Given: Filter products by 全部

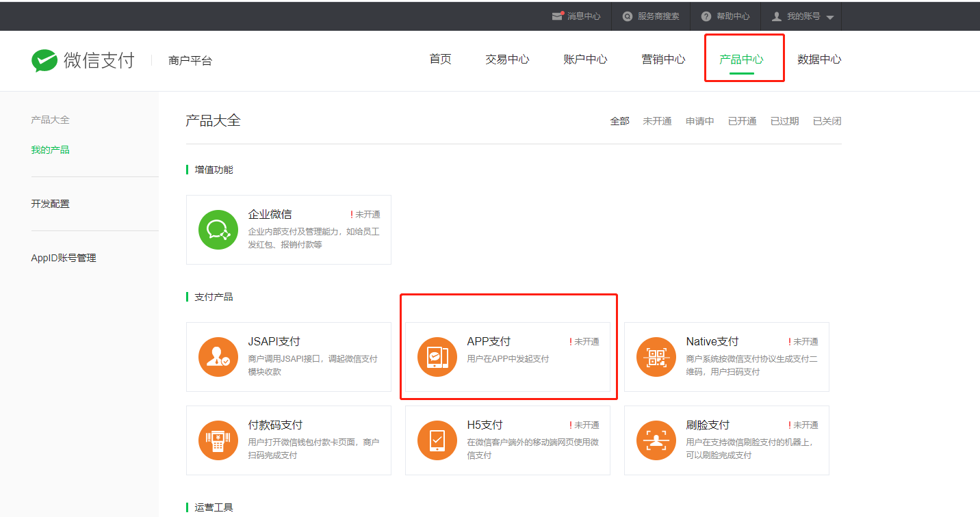Looking at the screenshot, I should click(x=619, y=121).
